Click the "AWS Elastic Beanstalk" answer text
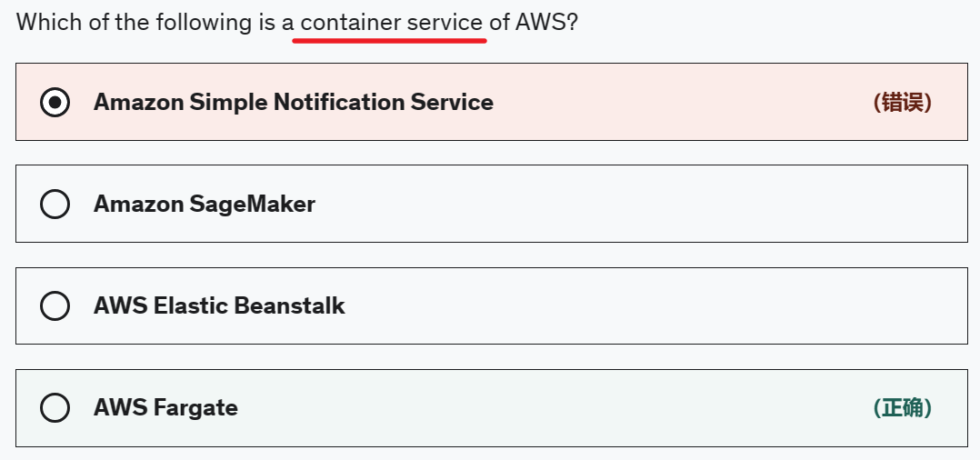 tap(219, 305)
